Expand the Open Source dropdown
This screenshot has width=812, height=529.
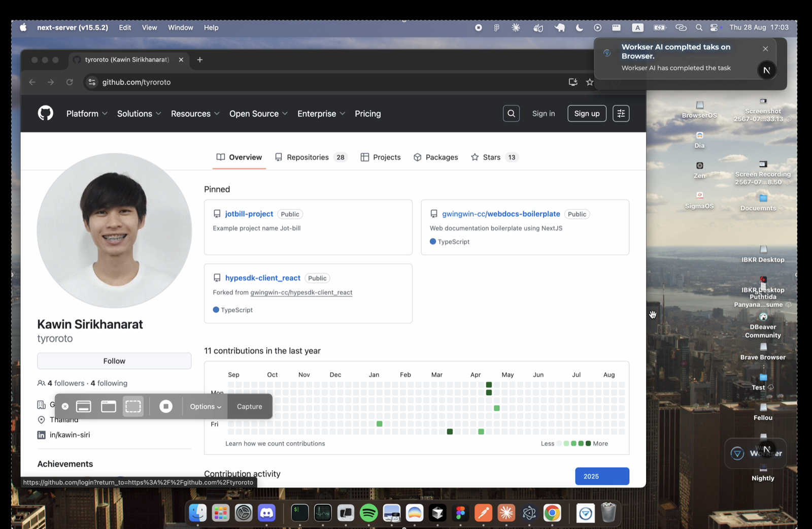[x=258, y=114]
